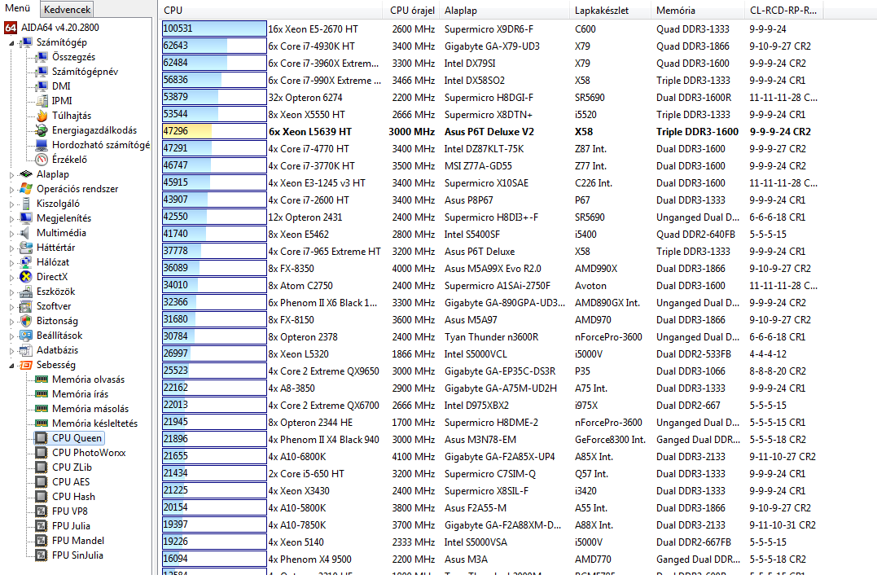Viewport: 877px width, 588px height.
Task: Select the 8x FX-8350 result row
Action: click(491, 269)
